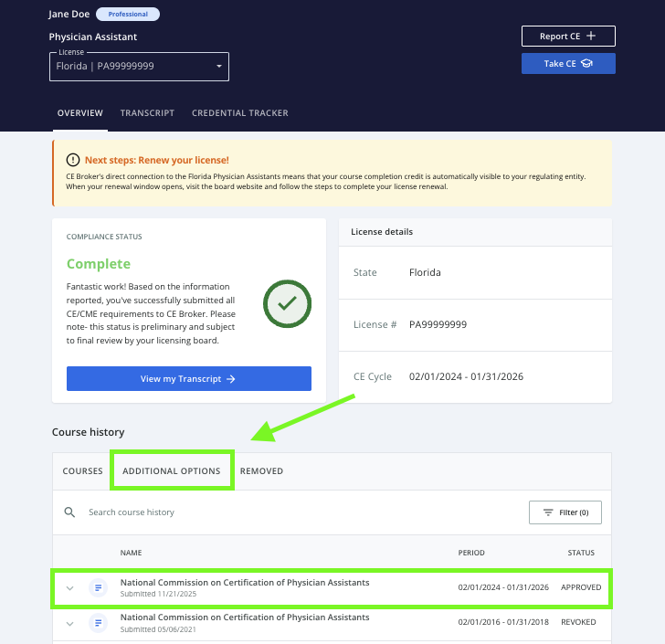Viewport: 665px width, 644px height.
Task: Select the Courses tab in course history
Action: coord(82,471)
